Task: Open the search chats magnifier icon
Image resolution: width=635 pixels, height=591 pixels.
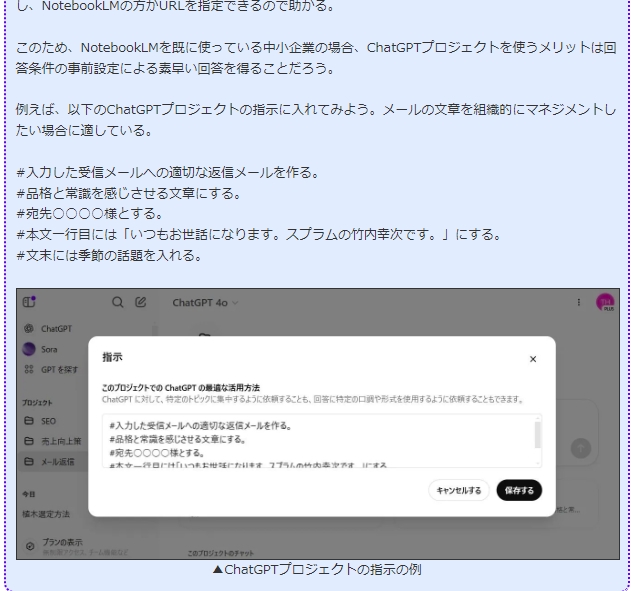Action: 117,302
